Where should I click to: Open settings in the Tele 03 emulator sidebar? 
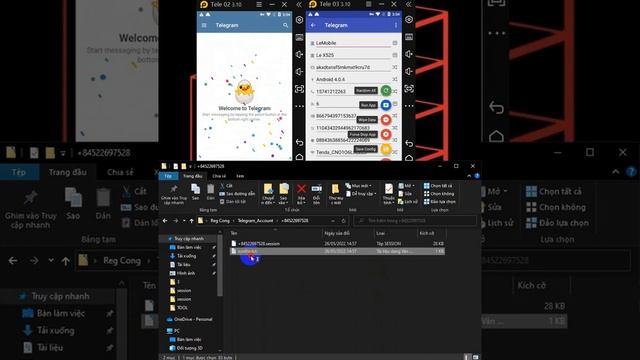click(409, 20)
